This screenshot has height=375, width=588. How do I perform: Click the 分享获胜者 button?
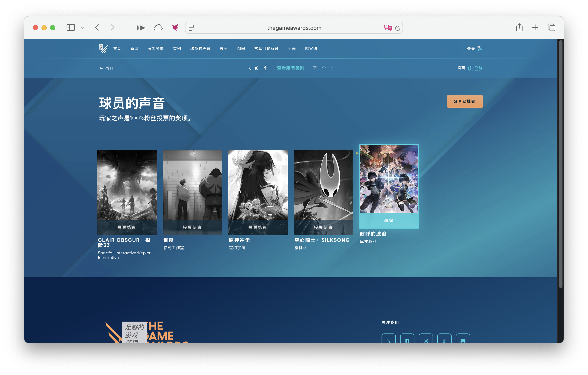click(x=464, y=101)
